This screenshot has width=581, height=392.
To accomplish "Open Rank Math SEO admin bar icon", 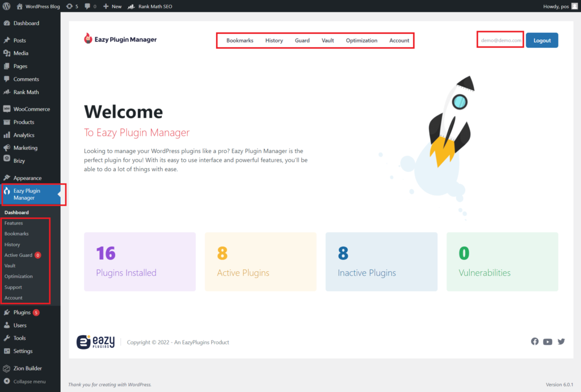I will point(131,6).
